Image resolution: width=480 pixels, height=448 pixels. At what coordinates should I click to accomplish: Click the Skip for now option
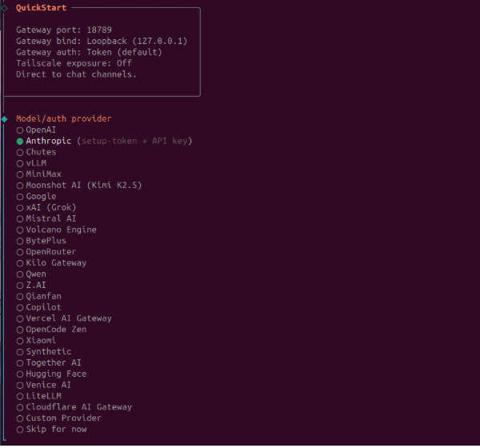(56, 430)
